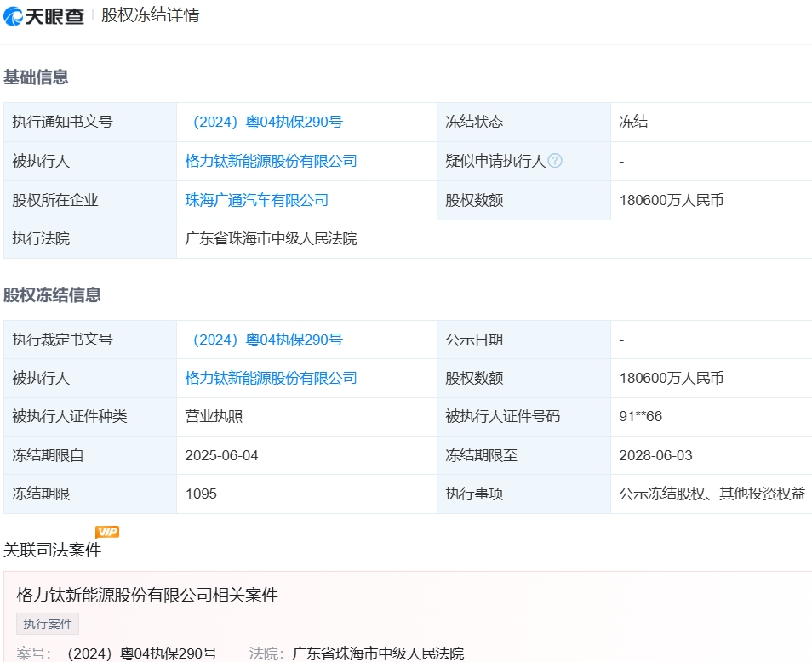
Task: Click the 执行案件 tag
Action: click(x=48, y=624)
